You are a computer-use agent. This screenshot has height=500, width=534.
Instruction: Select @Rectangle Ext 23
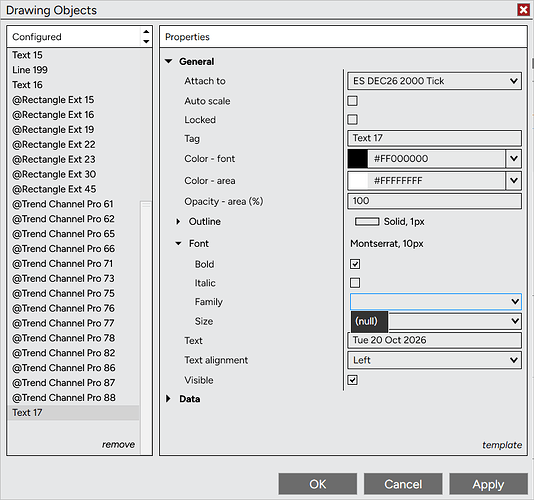click(73, 159)
